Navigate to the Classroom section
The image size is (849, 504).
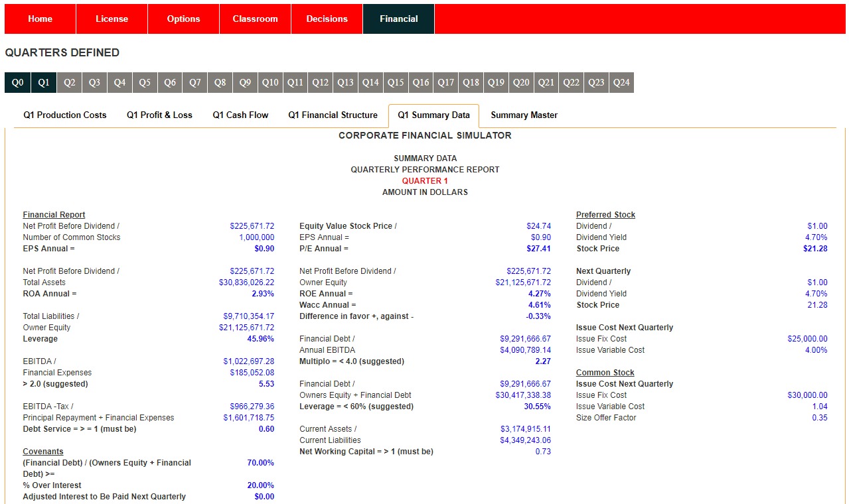(255, 19)
